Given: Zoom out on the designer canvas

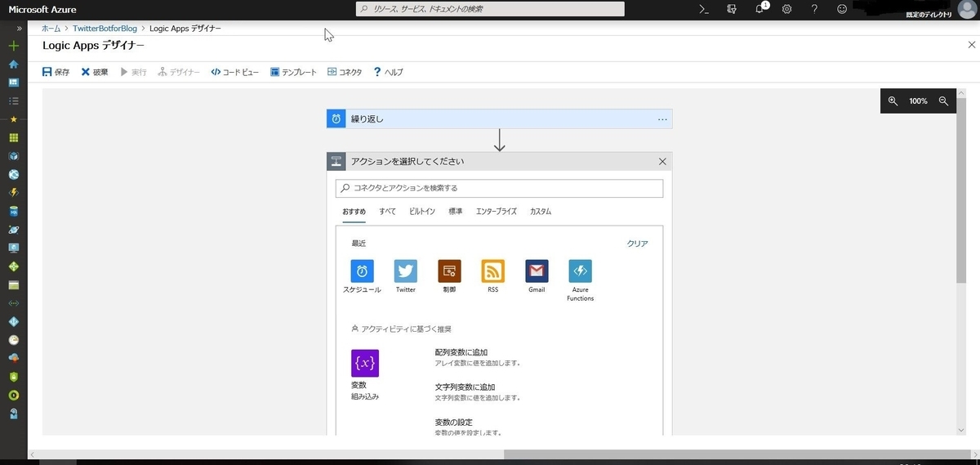Looking at the screenshot, I should [x=943, y=101].
